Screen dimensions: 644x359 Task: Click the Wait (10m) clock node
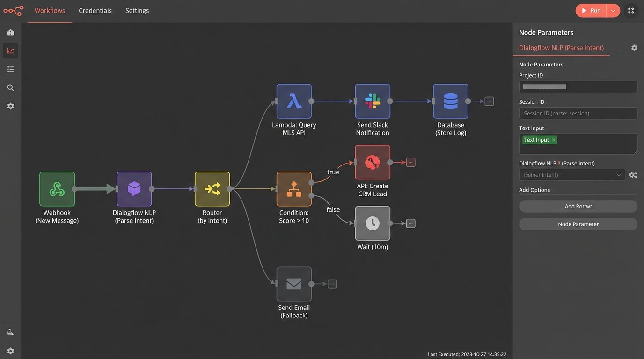click(x=372, y=223)
